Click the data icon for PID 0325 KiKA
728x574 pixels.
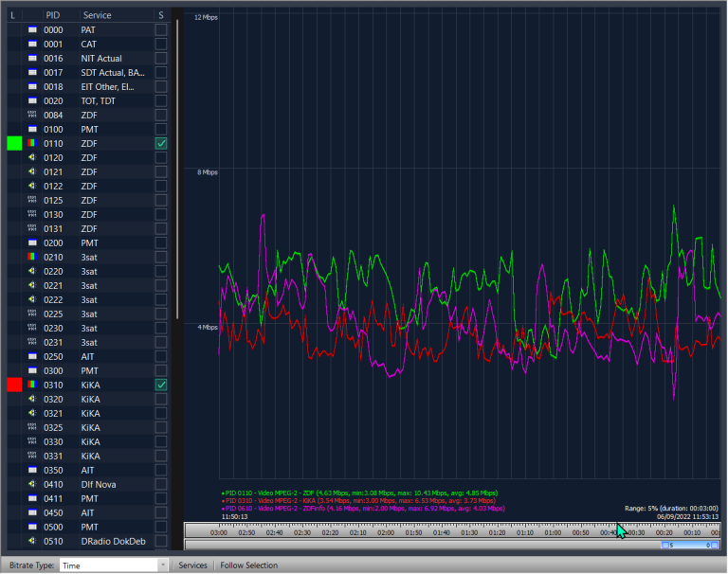[x=32, y=427]
